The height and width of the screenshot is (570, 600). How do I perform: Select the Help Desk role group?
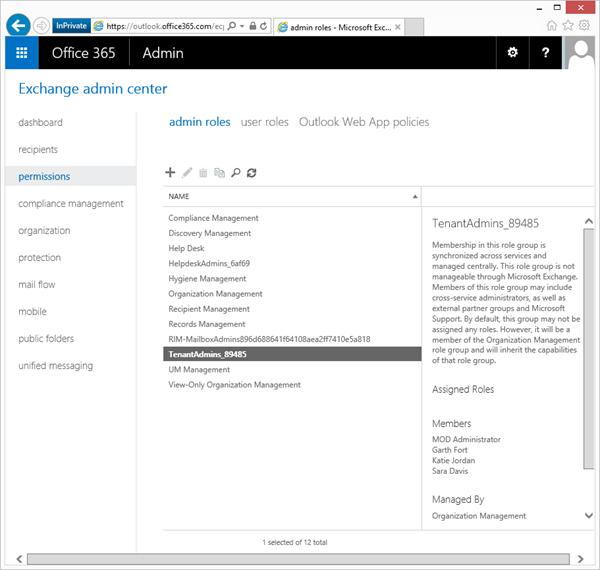[186, 248]
